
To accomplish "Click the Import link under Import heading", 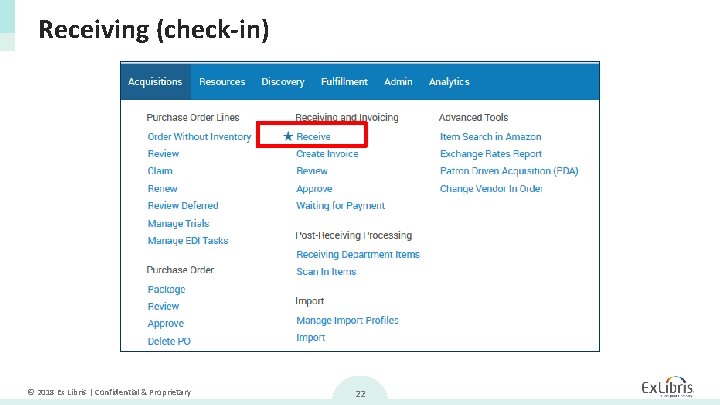I will pyautogui.click(x=310, y=338).
